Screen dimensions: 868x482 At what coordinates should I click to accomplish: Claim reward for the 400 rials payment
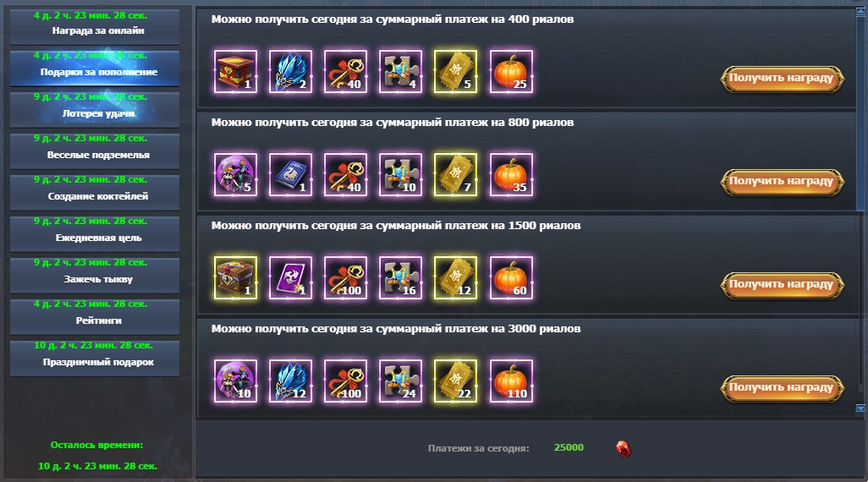(782, 79)
